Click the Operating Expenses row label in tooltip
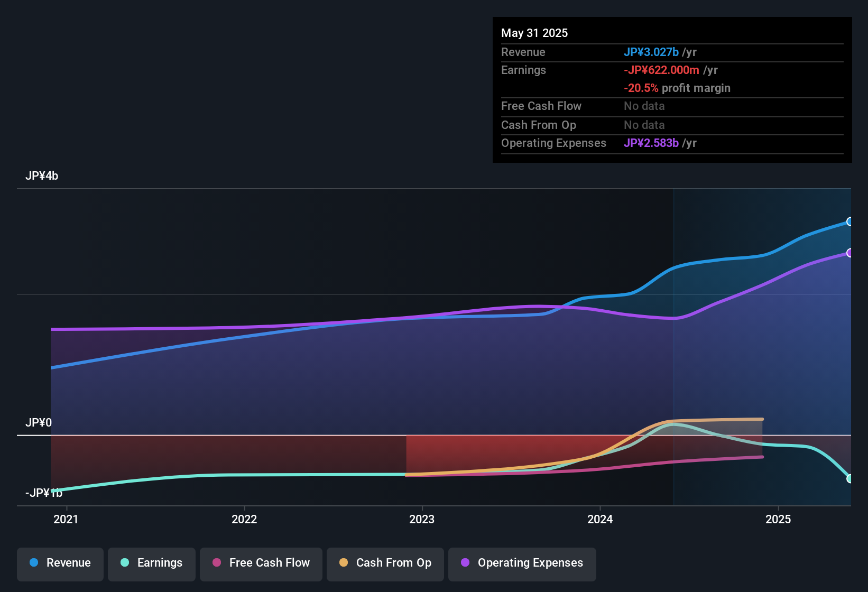 [x=553, y=143]
